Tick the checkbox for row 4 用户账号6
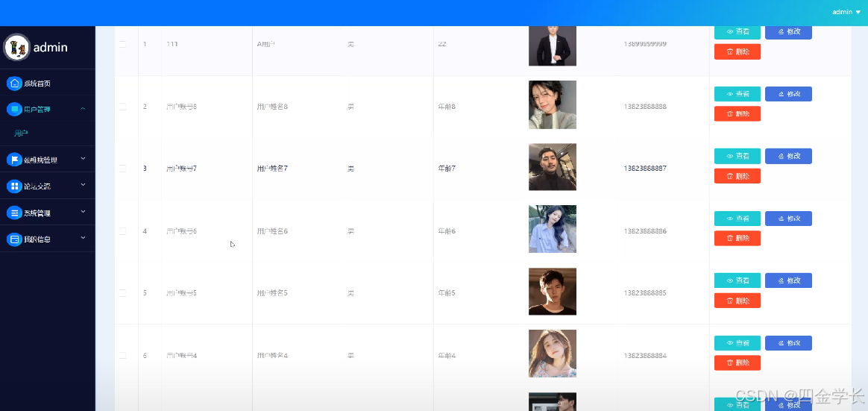Image resolution: width=868 pixels, height=411 pixels. [123, 231]
